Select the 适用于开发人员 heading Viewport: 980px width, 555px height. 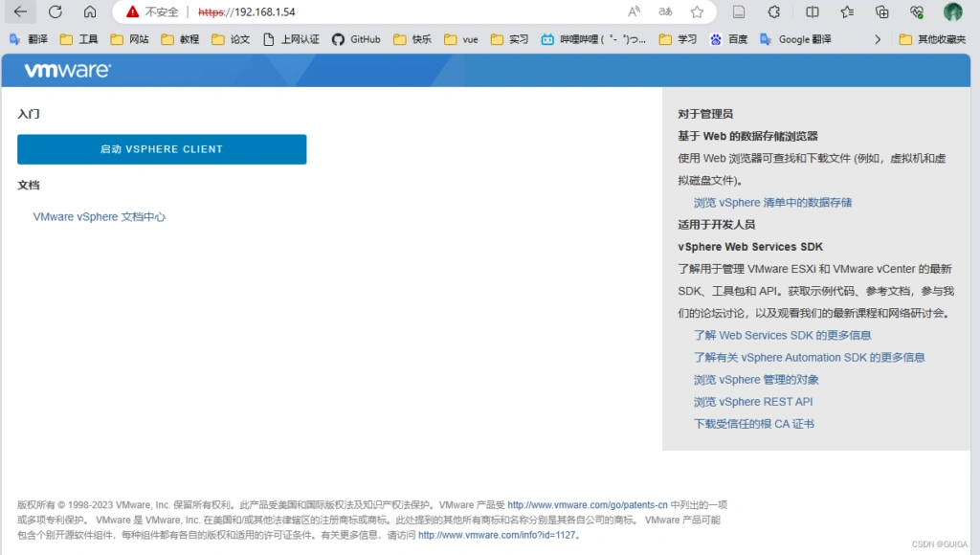click(716, 224)
